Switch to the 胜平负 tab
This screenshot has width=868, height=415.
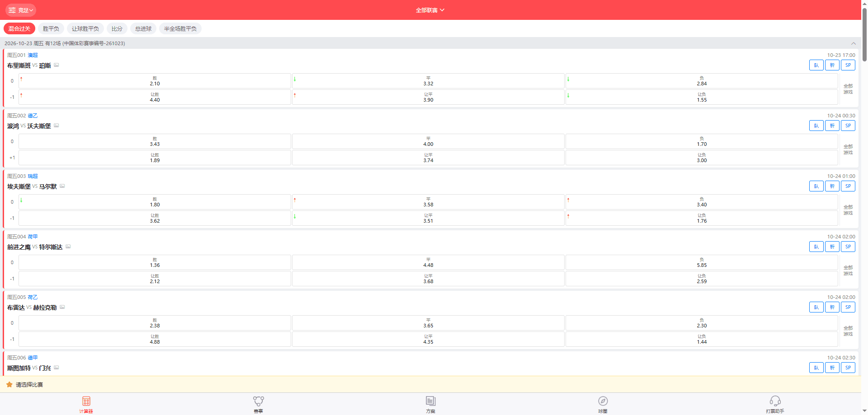(51, 28)
